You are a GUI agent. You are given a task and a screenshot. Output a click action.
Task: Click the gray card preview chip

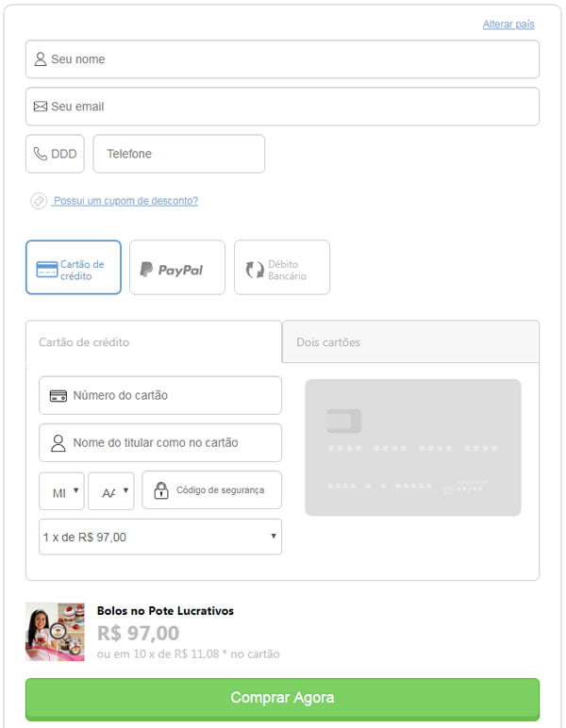[343, 421]
